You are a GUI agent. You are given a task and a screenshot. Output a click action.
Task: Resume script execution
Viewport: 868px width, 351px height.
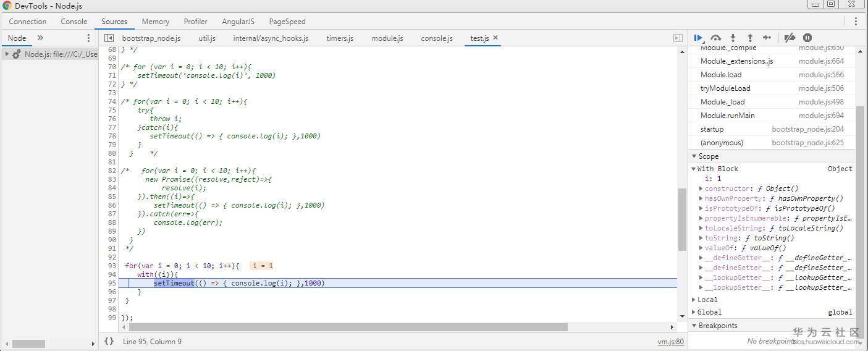[x=698, y=38]
